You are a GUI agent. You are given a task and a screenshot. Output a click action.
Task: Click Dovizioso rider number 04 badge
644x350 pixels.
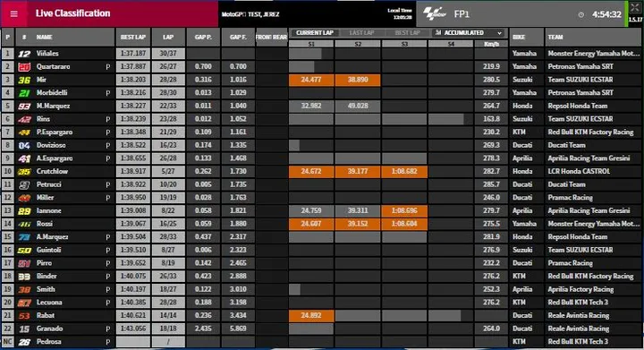click(x=24, y=145)
